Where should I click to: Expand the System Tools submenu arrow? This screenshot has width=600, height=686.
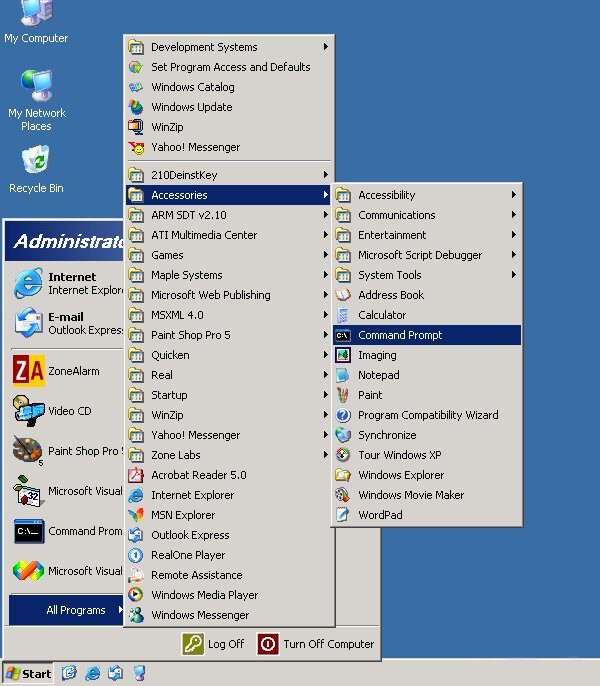(514, 275)
